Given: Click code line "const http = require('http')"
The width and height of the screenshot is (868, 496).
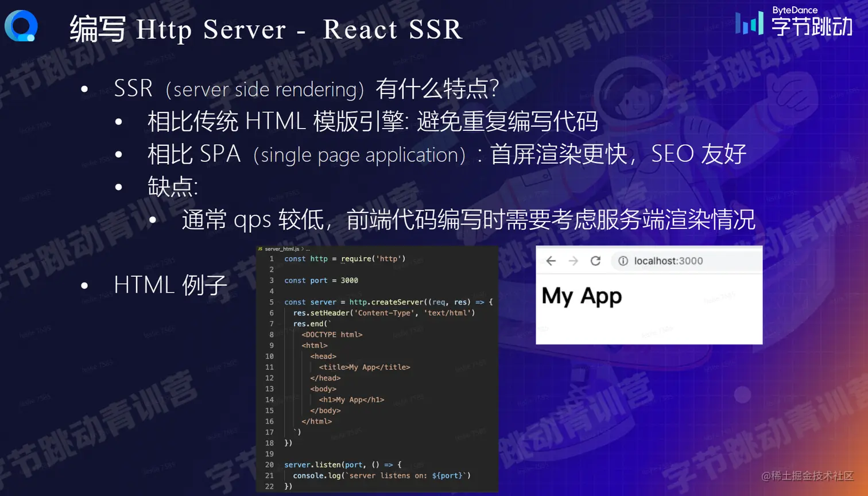Looking at the screenshot, I should point(345,259).
